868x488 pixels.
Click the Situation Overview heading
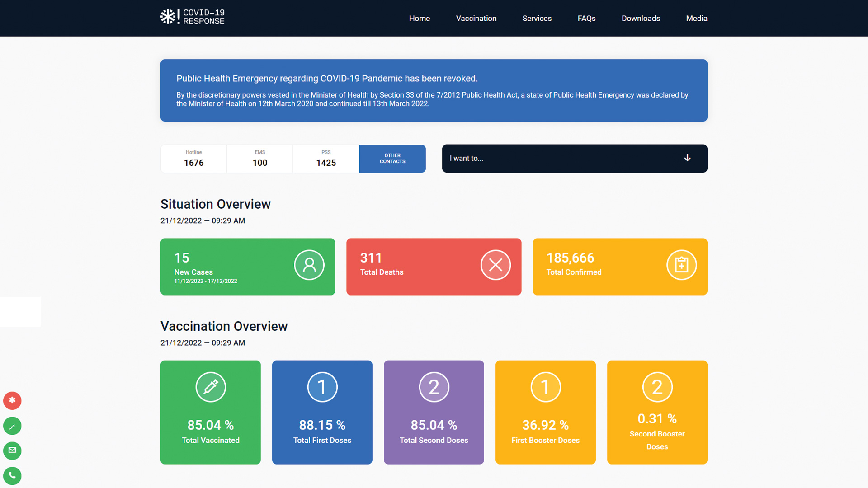pyautogui.click(x=216, y=204)
